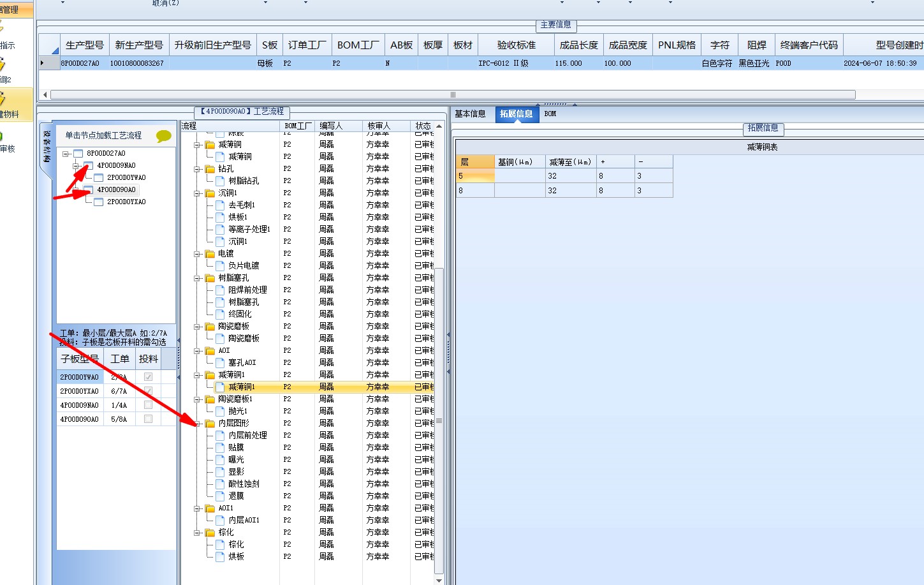The image size is (924, 585).
Task: Click the page icon of 抛光1 step
Action: [x=221, y=411]
